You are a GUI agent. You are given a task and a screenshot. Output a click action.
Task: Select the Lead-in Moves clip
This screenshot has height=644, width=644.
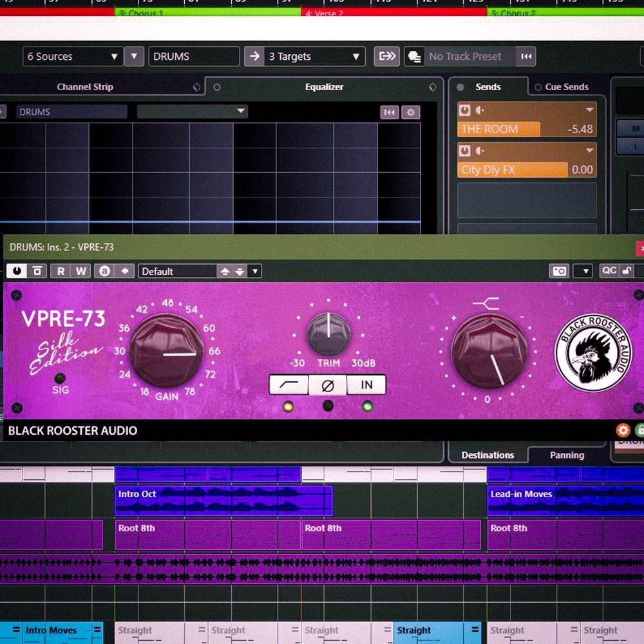pyautogui.click(x=565, y=500)
